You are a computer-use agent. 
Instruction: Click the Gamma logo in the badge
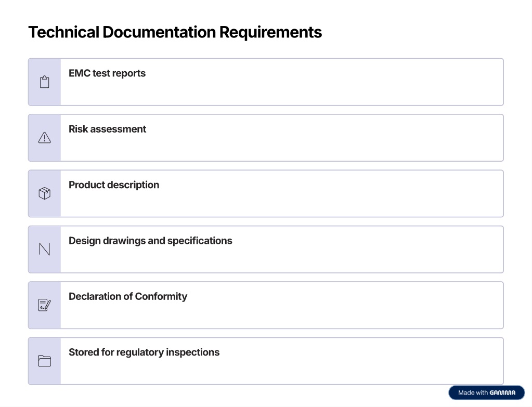502,393
